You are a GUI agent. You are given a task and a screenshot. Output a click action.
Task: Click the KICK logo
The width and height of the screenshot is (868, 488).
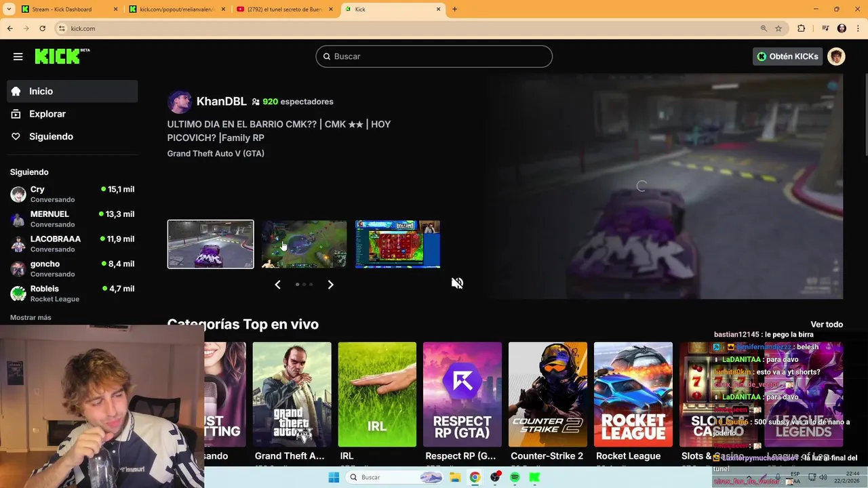(x=62, y=56)
